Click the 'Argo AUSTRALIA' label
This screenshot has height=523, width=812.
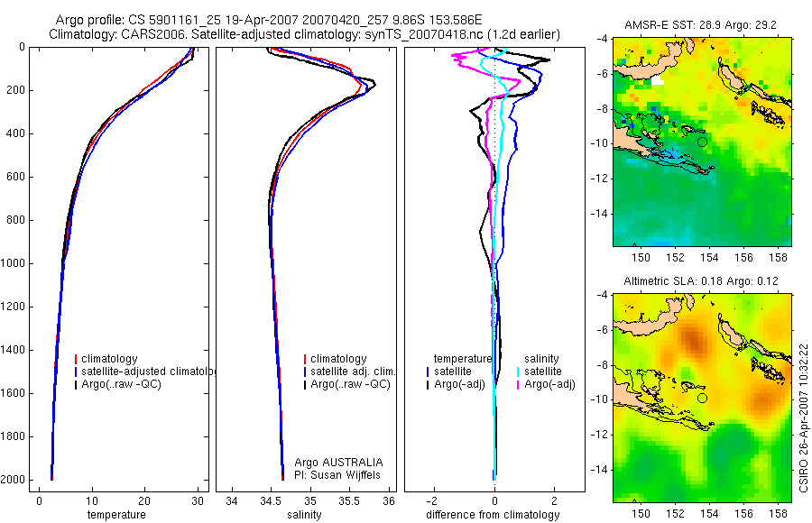click(338, 463)
